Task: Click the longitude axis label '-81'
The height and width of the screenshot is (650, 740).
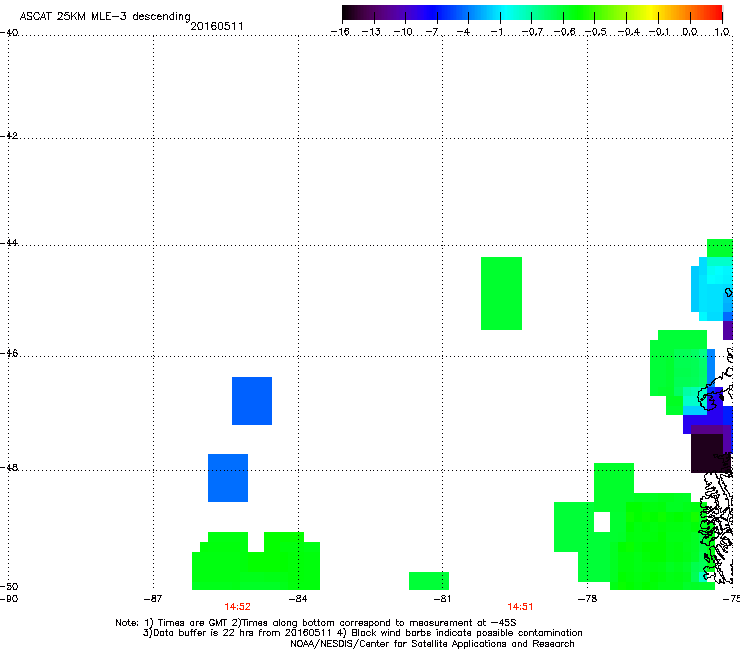Action: pyautogui.click(x=442, y=599)
